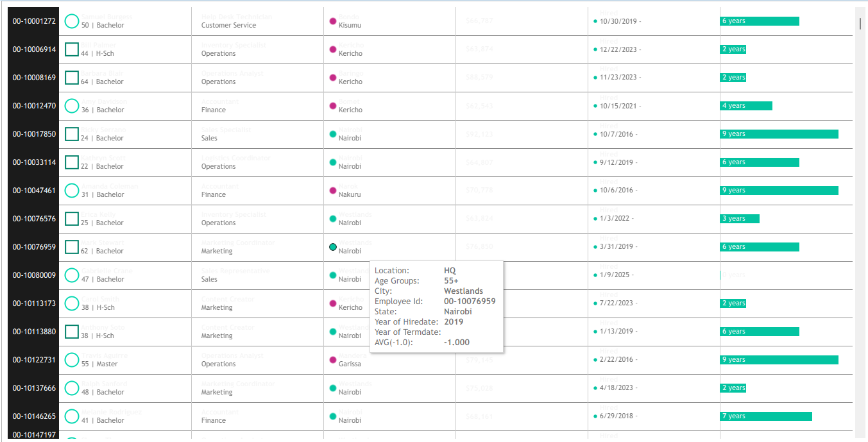Click the 3 years tenure bar

pos(740,219)
